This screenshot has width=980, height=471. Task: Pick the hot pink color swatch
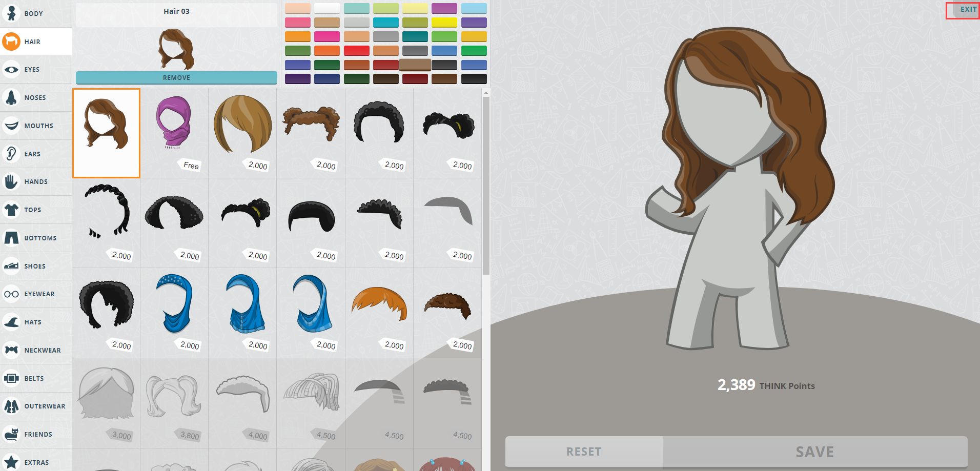(x=327, y=36)
